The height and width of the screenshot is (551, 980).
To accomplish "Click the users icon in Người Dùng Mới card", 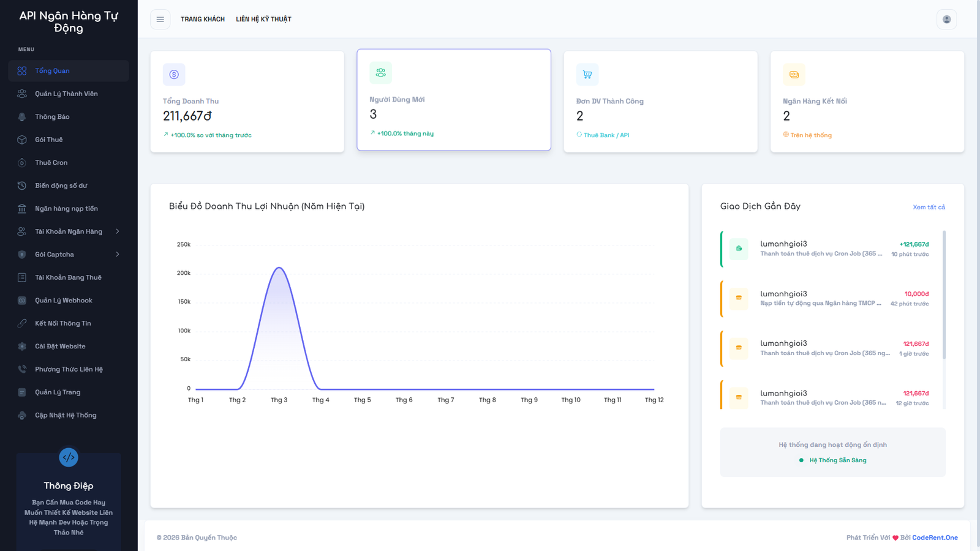I will [380, 73].
